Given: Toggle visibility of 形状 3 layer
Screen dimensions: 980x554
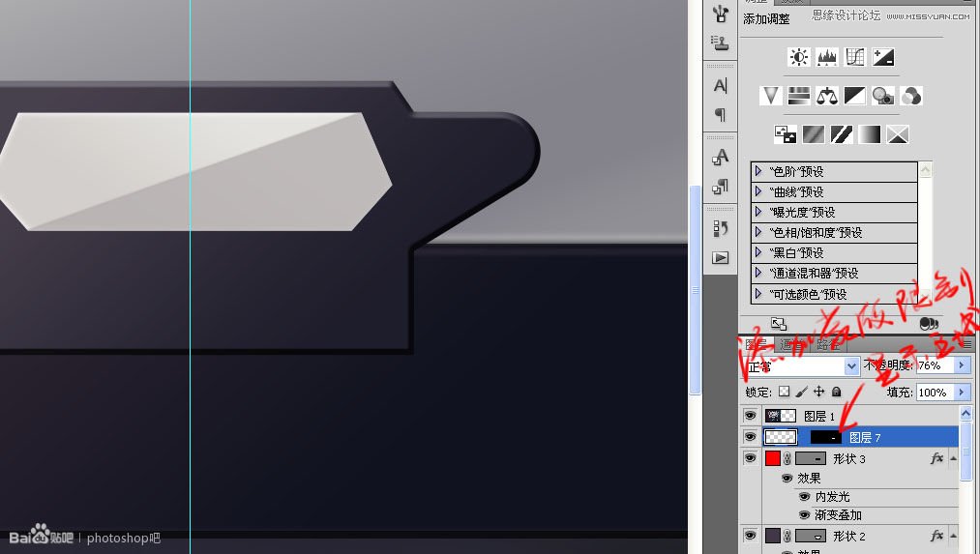Looking at the screenshot, I should (750, 458).
